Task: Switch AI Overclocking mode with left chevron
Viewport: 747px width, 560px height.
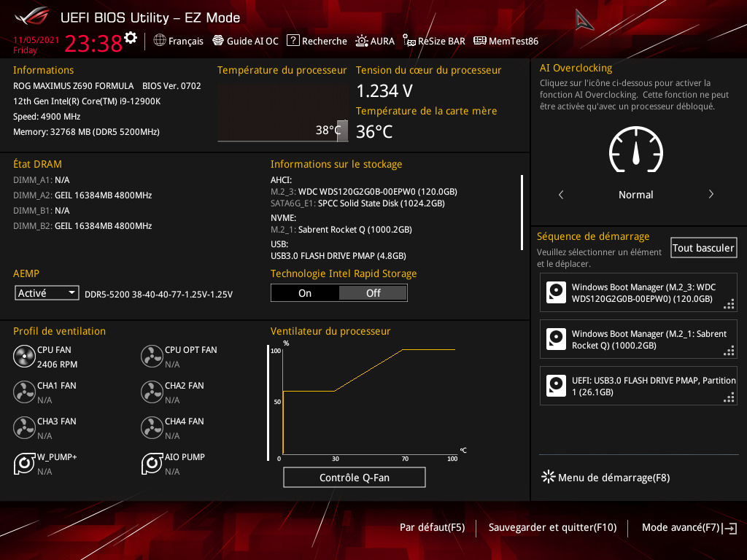Action: click(x=561, y=194)
